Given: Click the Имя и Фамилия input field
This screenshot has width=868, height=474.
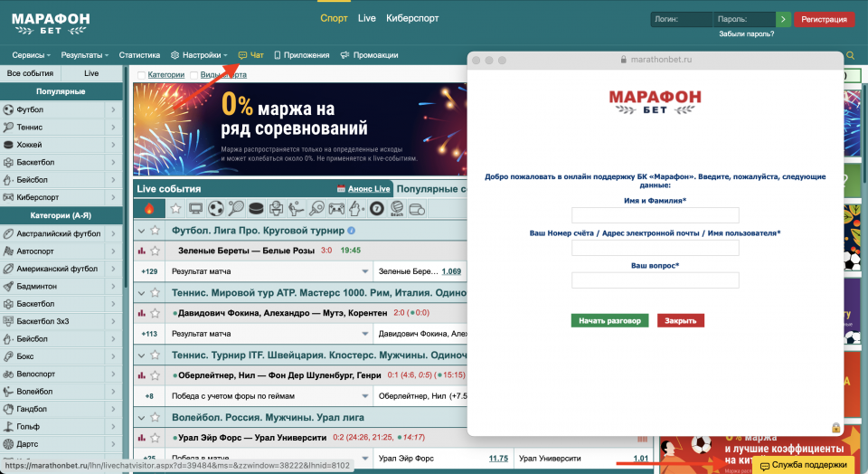Looking at the screenshot, I should click(655, 215).
